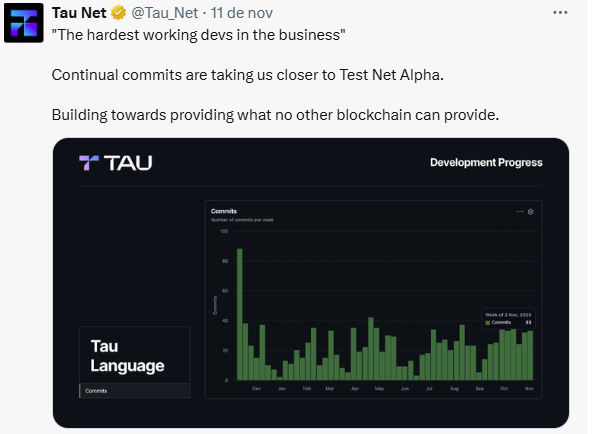The height and width of the screenshot is (434, 612).
Task: Open the @Tau_Net handle link
Action: click(165, 12)
